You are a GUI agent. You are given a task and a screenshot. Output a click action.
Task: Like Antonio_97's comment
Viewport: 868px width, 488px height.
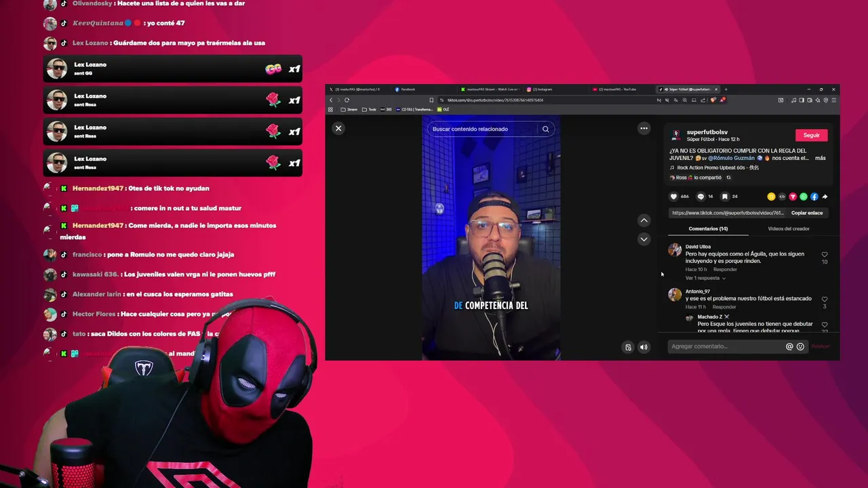pyautogui.click(x=825, y=299)
